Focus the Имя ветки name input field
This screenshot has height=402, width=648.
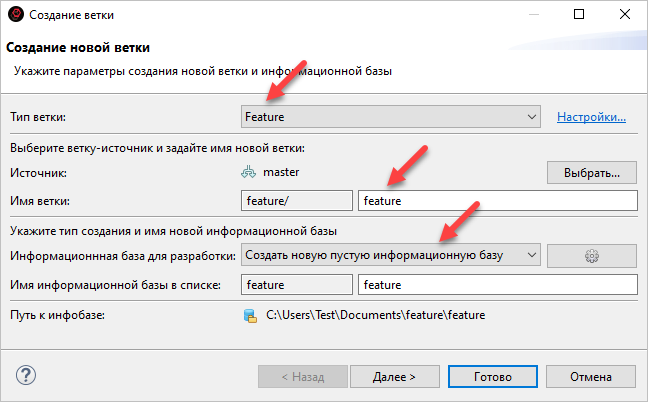click(497, 201)
